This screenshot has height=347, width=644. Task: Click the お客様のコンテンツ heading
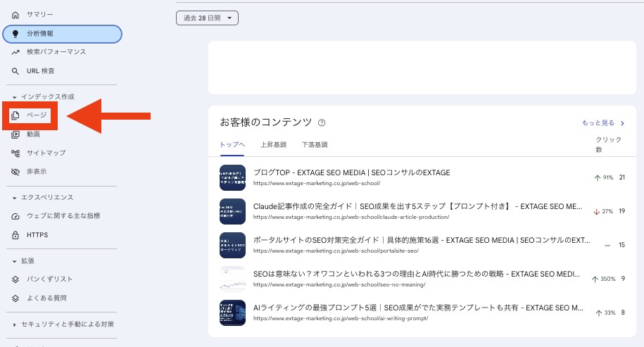(266, 122)
